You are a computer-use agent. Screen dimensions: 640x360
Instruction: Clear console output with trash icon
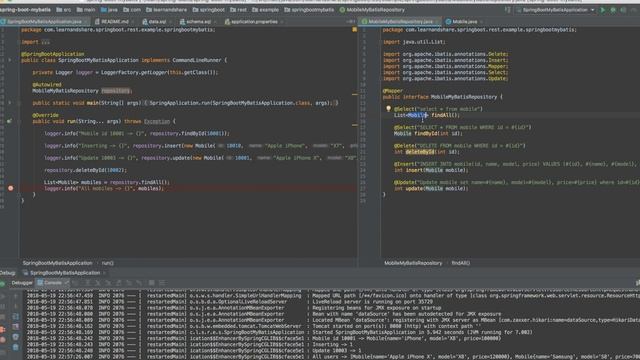(x=16, y=347)
